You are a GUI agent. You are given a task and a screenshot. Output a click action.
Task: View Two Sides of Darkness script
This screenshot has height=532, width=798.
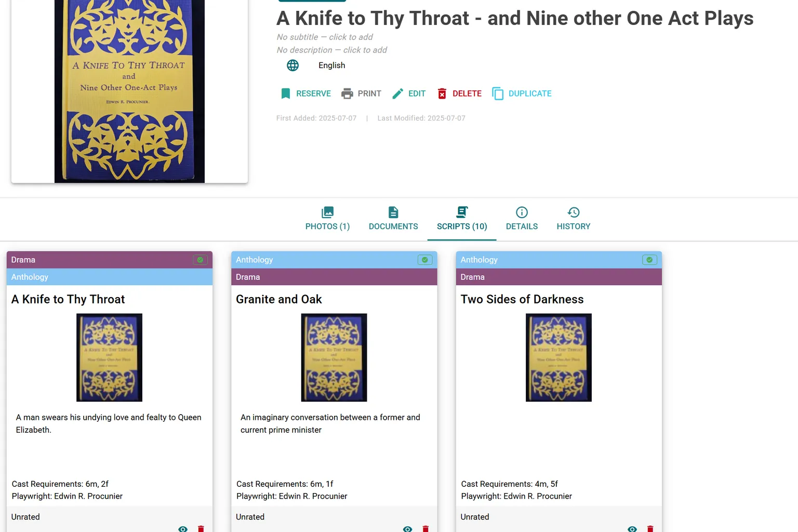(632, 529)
